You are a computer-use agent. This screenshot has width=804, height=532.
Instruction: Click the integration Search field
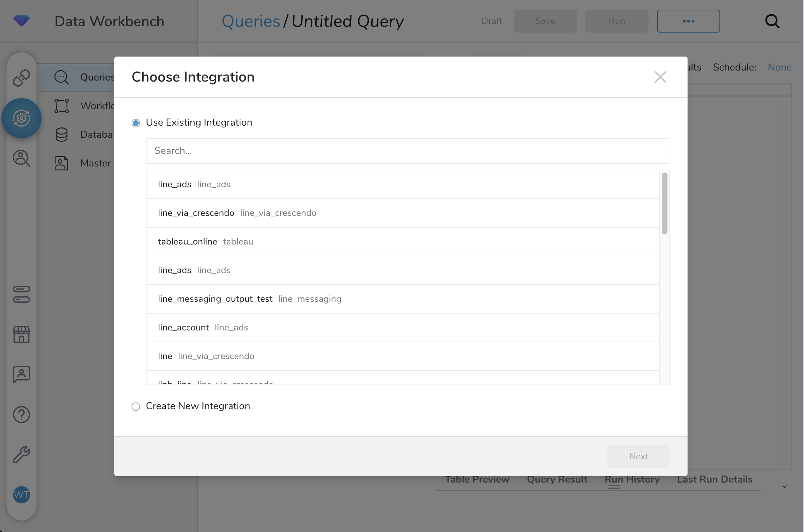pyautogui.click(x=408, y=151)
